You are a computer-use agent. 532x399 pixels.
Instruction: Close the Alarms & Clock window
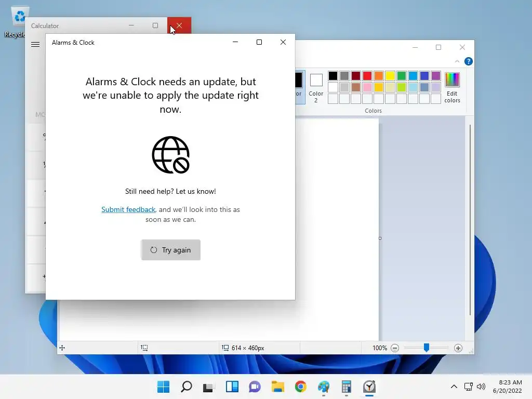tap(283, 42)
